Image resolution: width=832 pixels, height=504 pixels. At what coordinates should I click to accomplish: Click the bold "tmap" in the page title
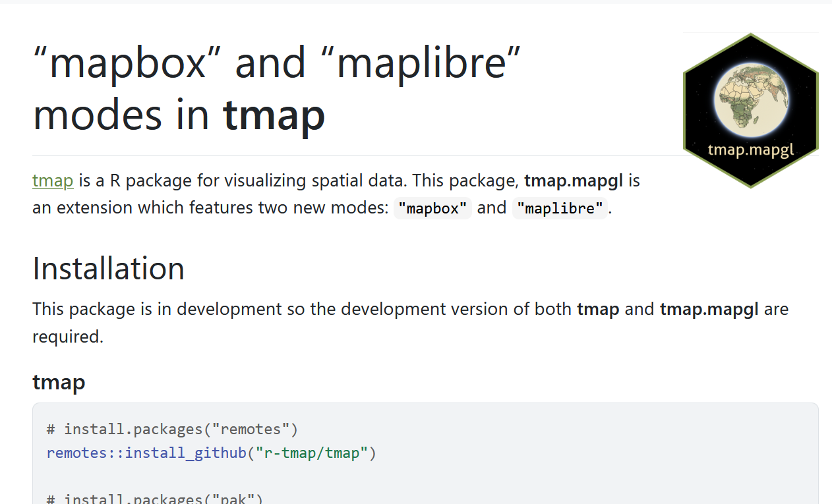274,115
